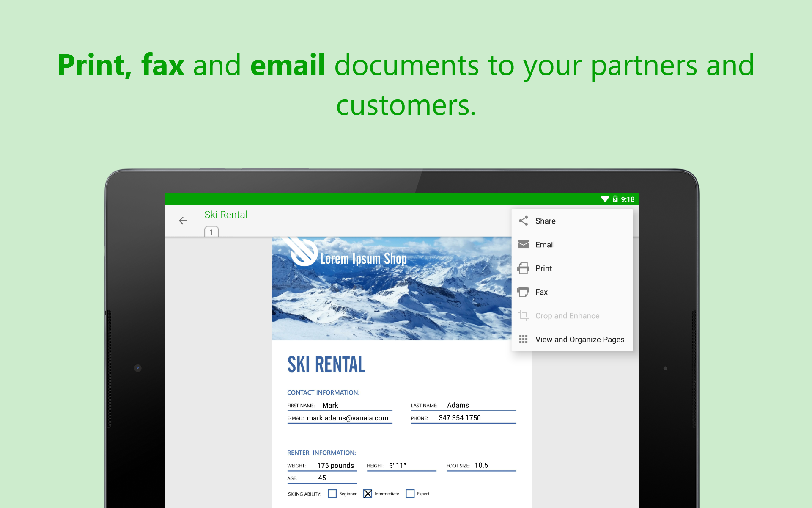Click the Crop and Enhance icon
Image resolution: width=812 pixels, height=508 pixels.
coord(523,315)
